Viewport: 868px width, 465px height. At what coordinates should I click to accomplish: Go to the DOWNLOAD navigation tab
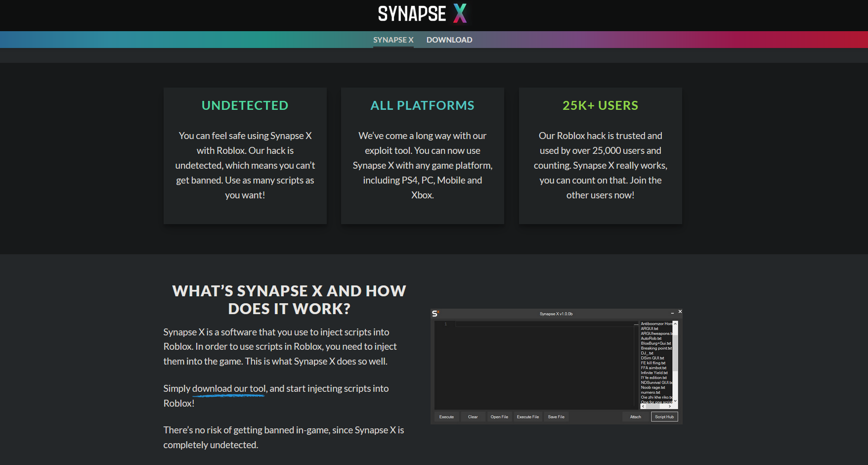pos(449,40)
